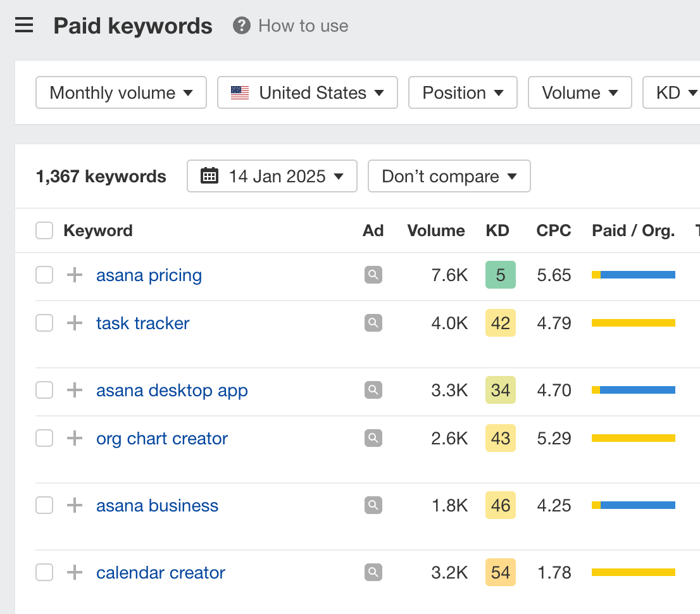Image resolution: width=700 pixels, height=614 pixels.
Task: Click the plus icon beside asana pricing
Action: click(x=74, y=275)
